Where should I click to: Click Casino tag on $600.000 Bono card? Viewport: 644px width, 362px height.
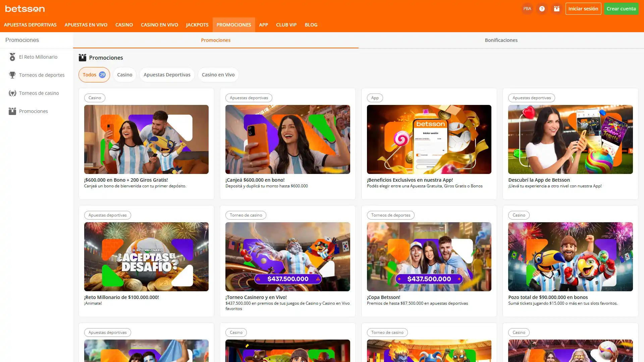(x=95, y=98)
